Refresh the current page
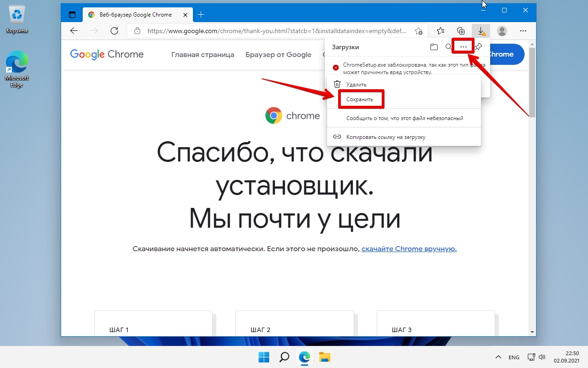The height and width of the screenshot is (368, 588). click(114, 31)
